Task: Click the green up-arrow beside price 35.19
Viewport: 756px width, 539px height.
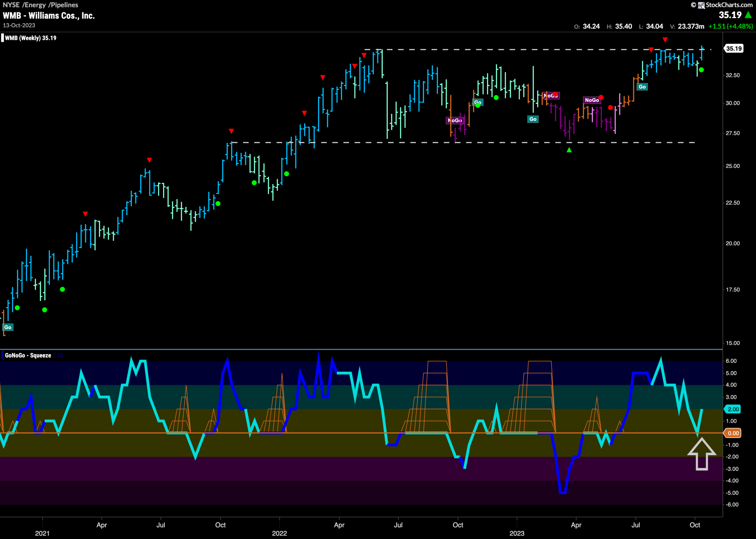Action: (x=748, y=15)
